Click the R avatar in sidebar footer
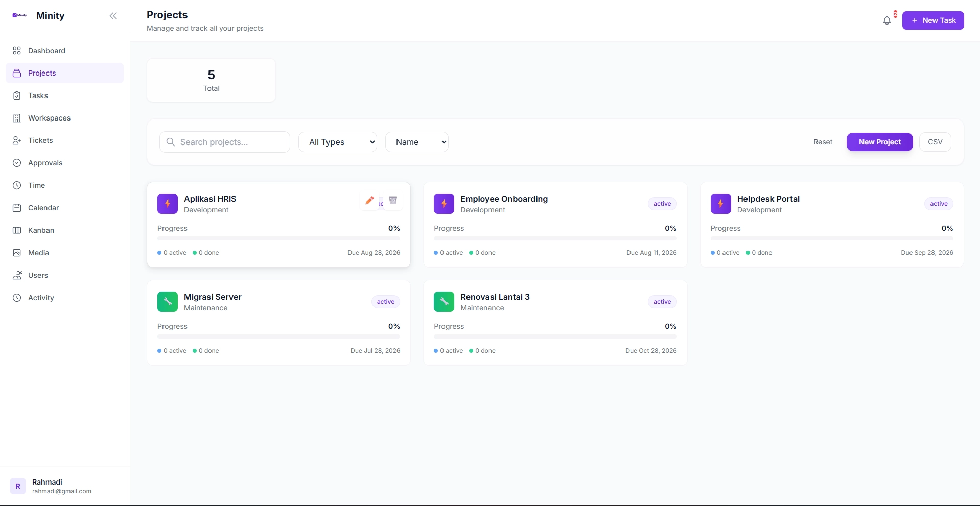Screen dimensions: 980x506 18,486
